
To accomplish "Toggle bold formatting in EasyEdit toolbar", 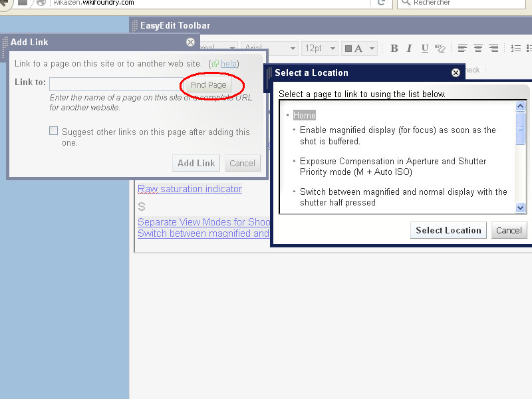I will click(x=394, y=49).
